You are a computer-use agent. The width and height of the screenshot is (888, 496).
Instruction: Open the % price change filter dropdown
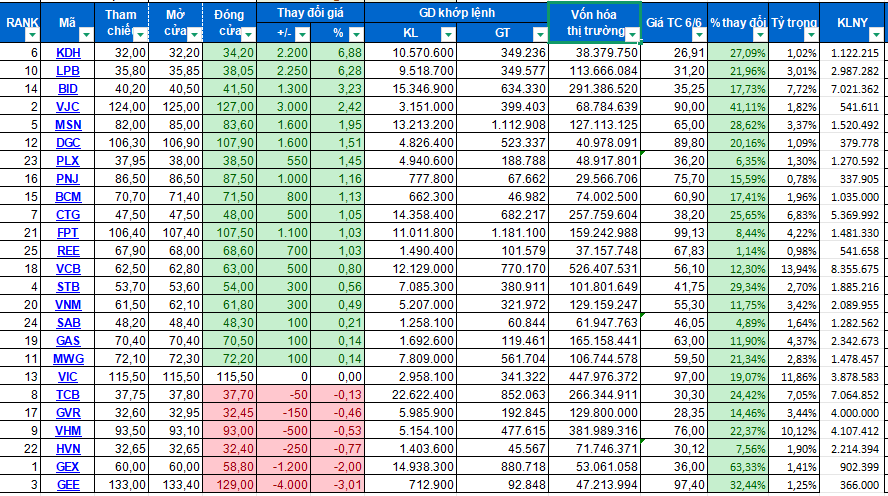(356, 34)
